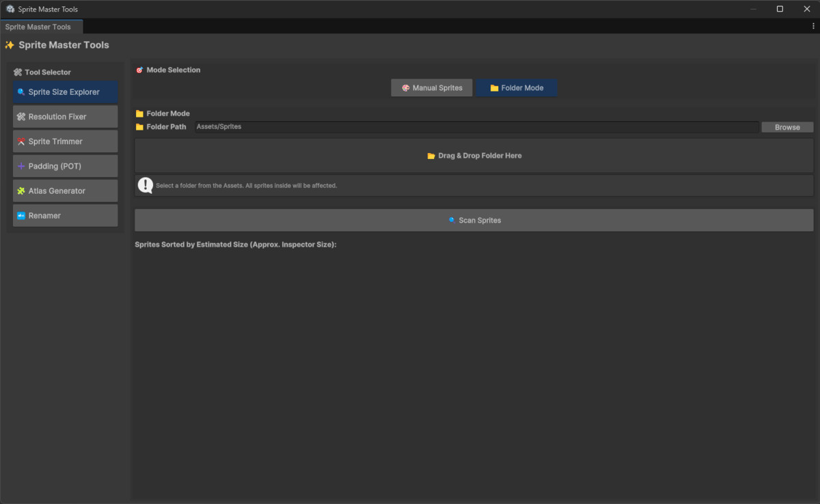
Task: Select the Renamer tool
Action: [x=65, y=215]
